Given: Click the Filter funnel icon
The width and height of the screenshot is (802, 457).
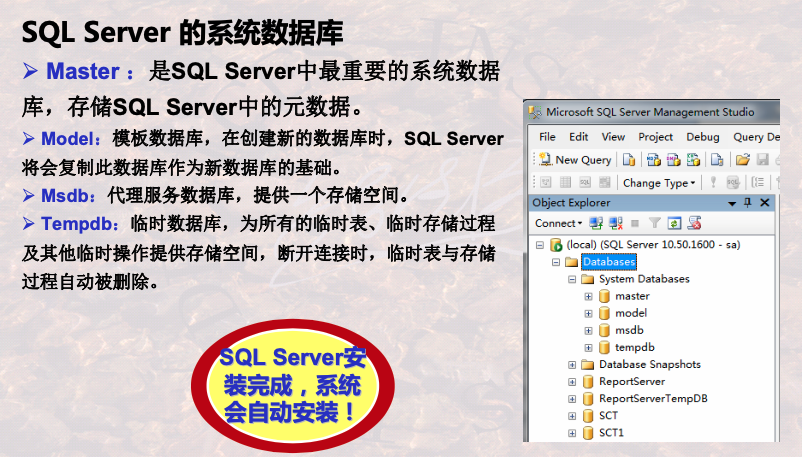Looking at the screenshot, I should (654, 223).
